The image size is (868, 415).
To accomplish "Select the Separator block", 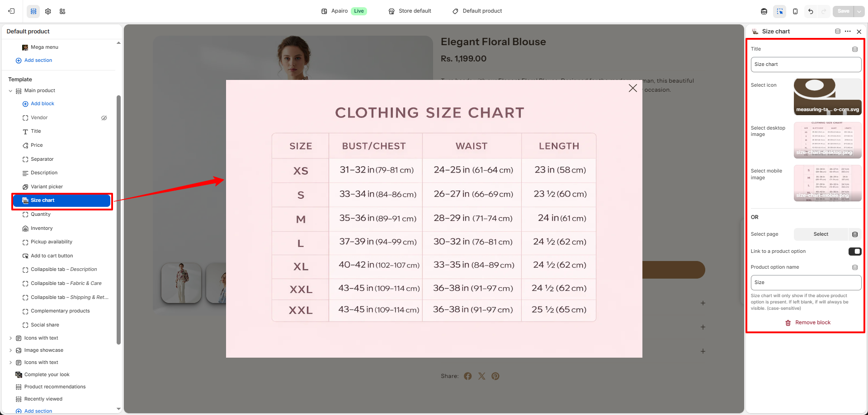I will click(42, 159).
